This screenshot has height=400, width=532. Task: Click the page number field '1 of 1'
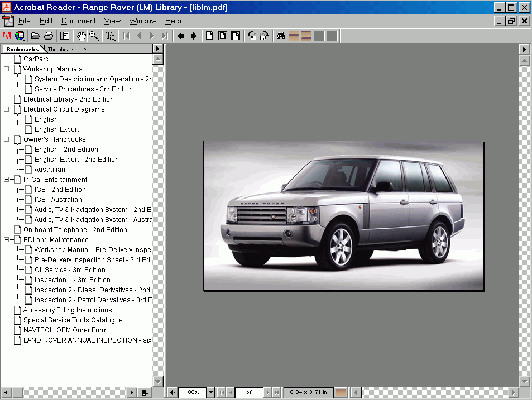point(249,392)
